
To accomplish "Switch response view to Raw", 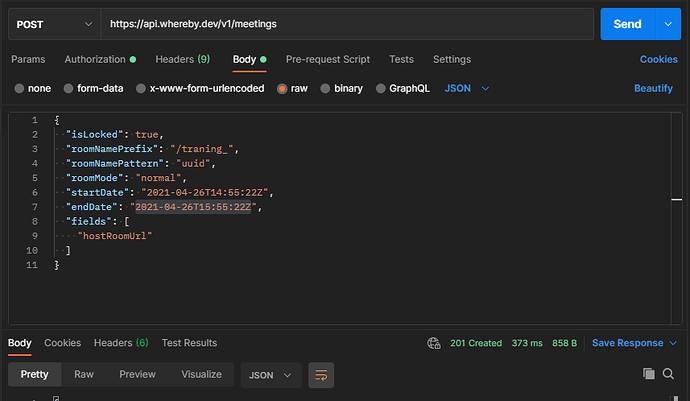I will [84, 375].
